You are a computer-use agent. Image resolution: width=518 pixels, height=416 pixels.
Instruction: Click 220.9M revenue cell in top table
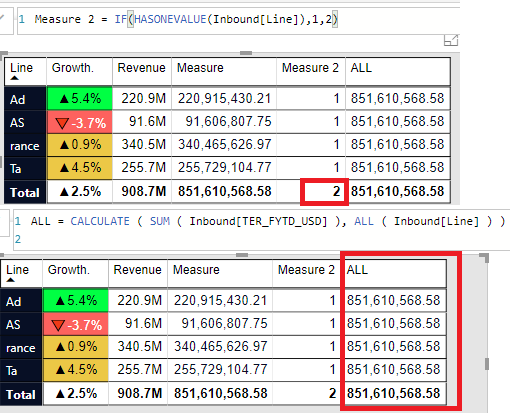pyautogui.click(x=142, y=98)
